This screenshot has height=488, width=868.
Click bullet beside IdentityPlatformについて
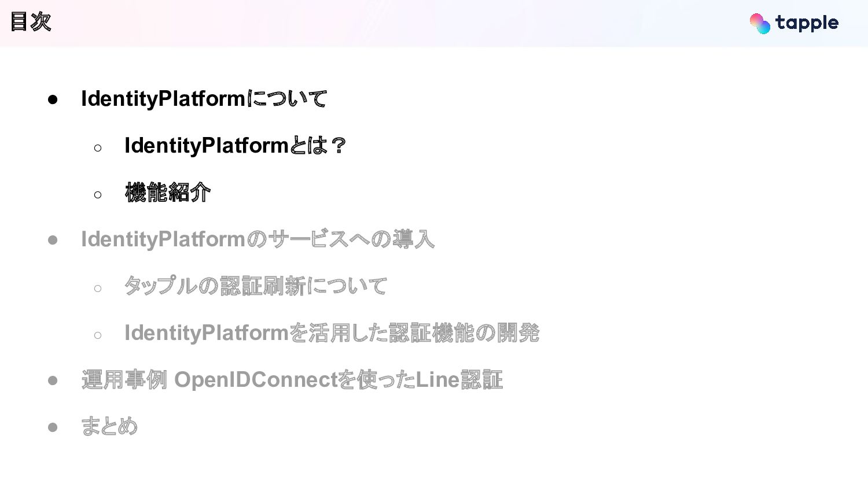[53, 99]
